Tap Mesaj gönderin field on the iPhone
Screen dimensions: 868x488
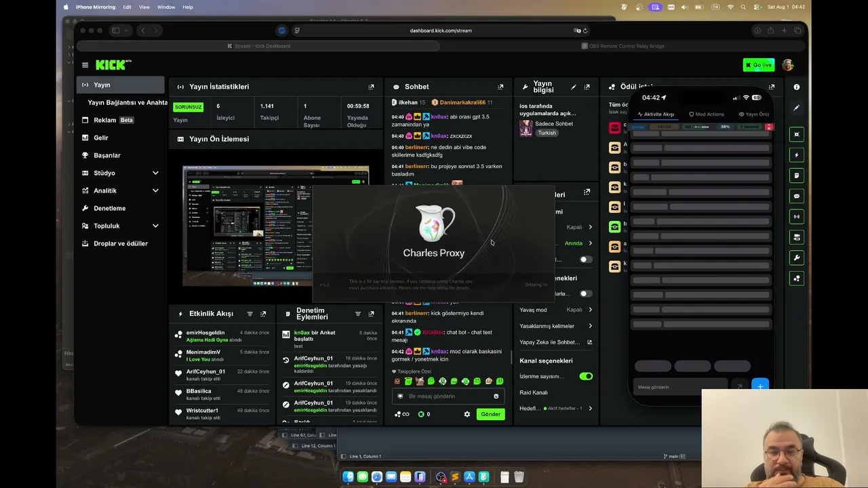pos(680,387)
